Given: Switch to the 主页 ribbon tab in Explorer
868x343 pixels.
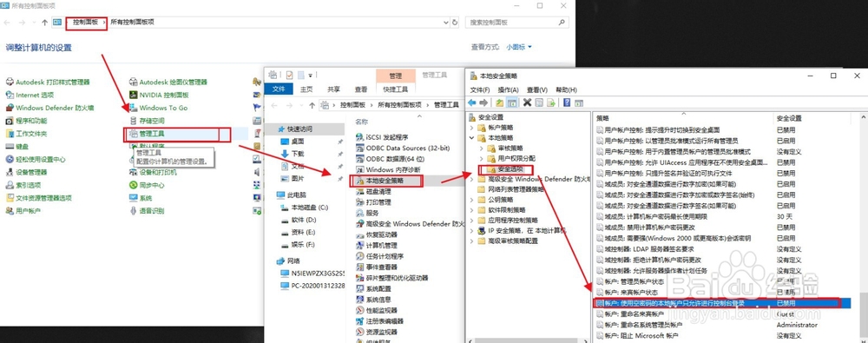Looking at the screenshot, I should [306, 89].
